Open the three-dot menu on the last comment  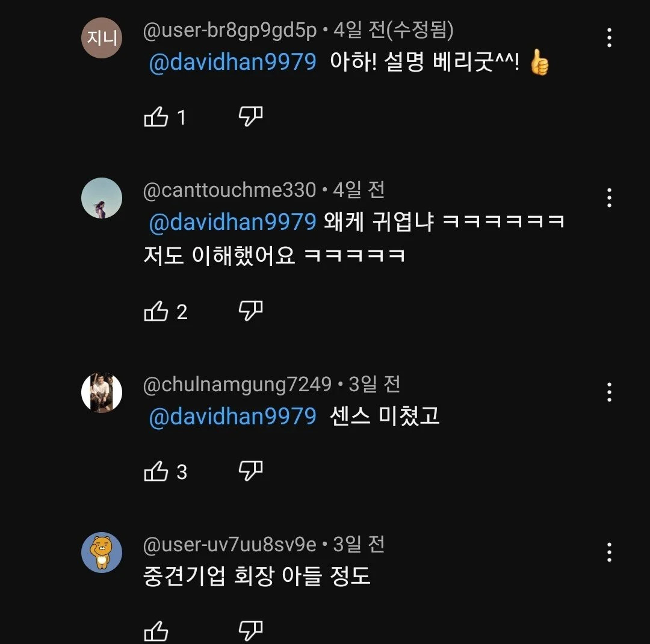(x=609, y=552)
